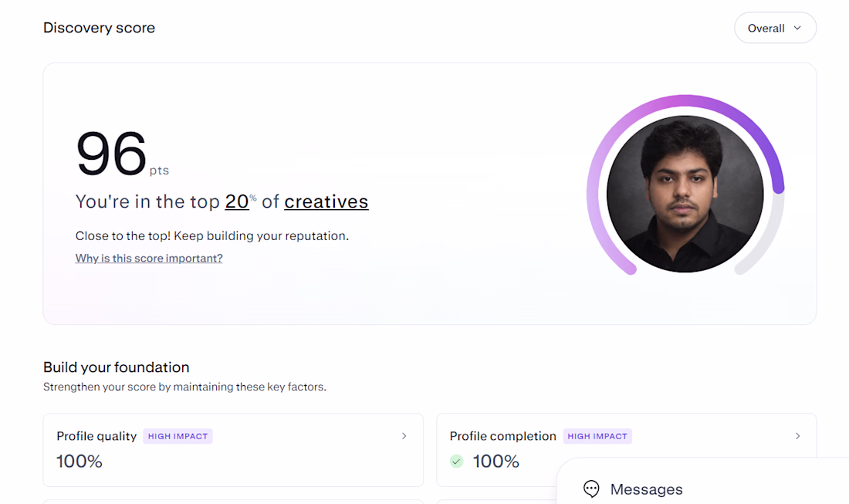Viewport: 849px width, 504px height.
Task: Click the Profile quality 100% value
Action: point(79,462)
